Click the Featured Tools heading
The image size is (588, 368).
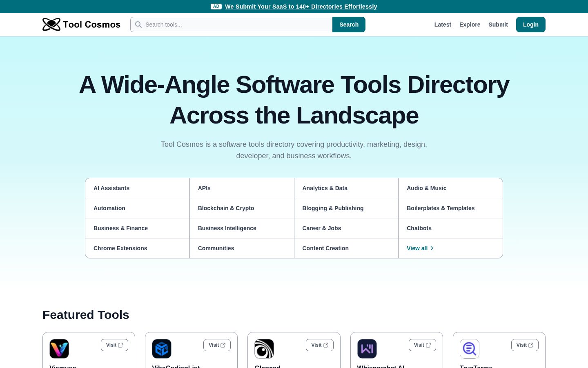click(86, 315)
